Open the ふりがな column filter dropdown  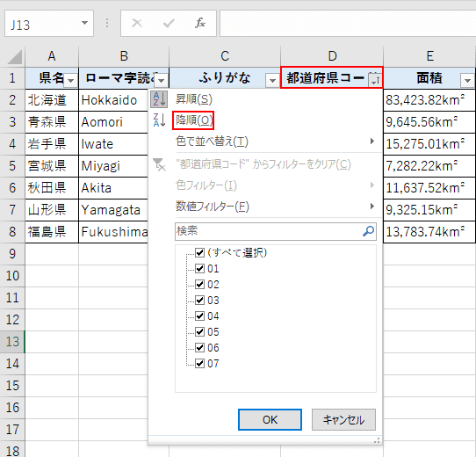tap(272, 81)
